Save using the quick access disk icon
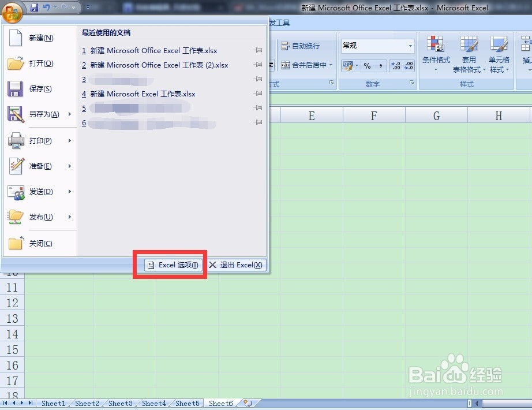 [x=34, y=7]
